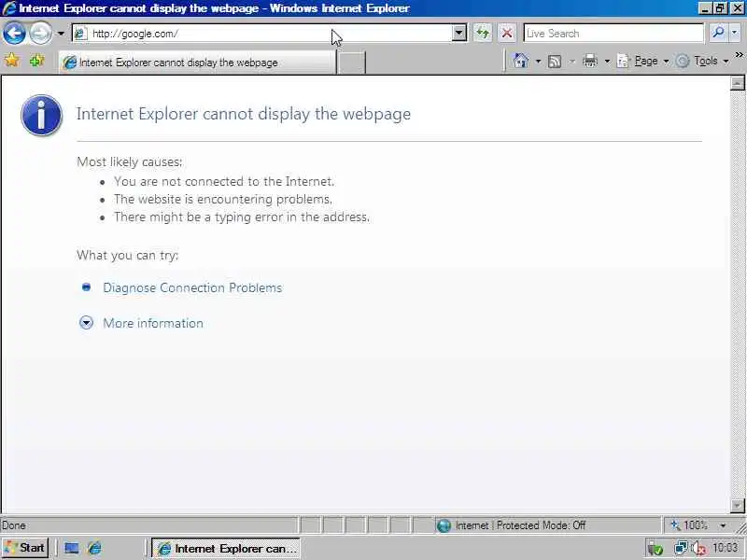Click 'There might be a typing error' text

tap(242, 217)
